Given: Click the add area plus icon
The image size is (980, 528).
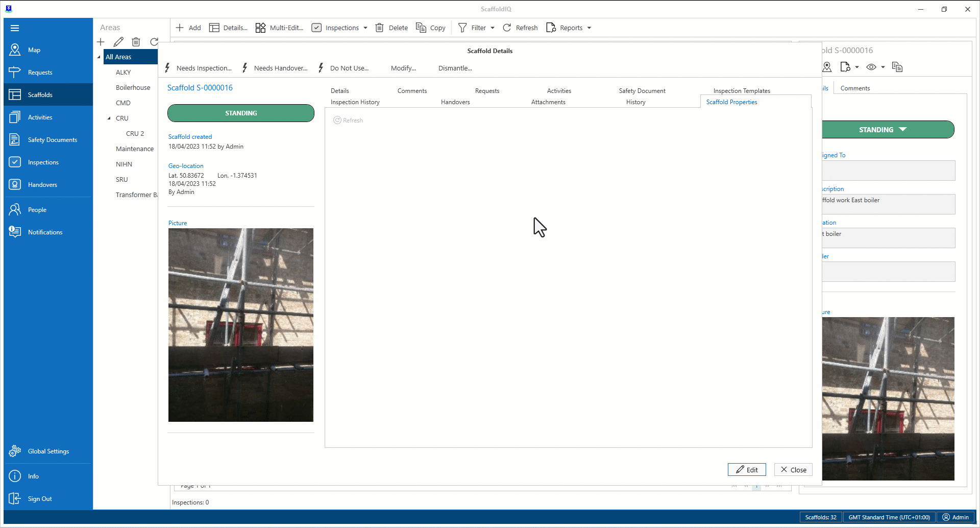Looking at the screenshot, I should pyautogui.click(x=101, y=42).
